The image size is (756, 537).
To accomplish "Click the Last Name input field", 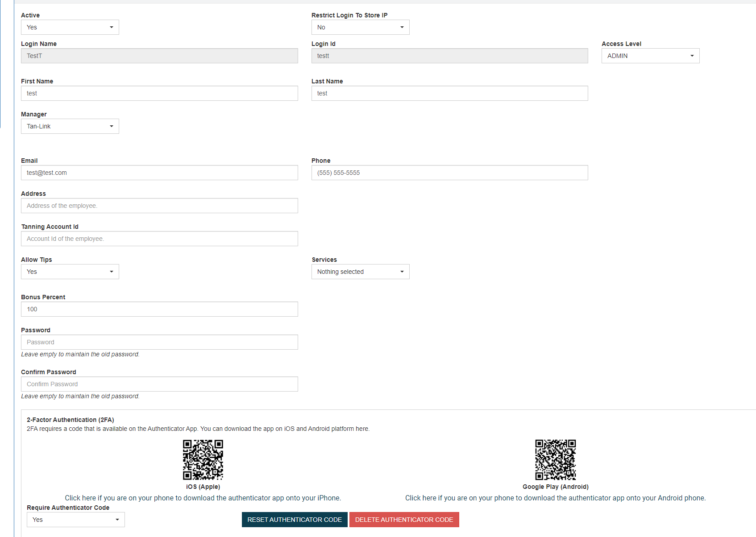I will click(x=450, y=93).
